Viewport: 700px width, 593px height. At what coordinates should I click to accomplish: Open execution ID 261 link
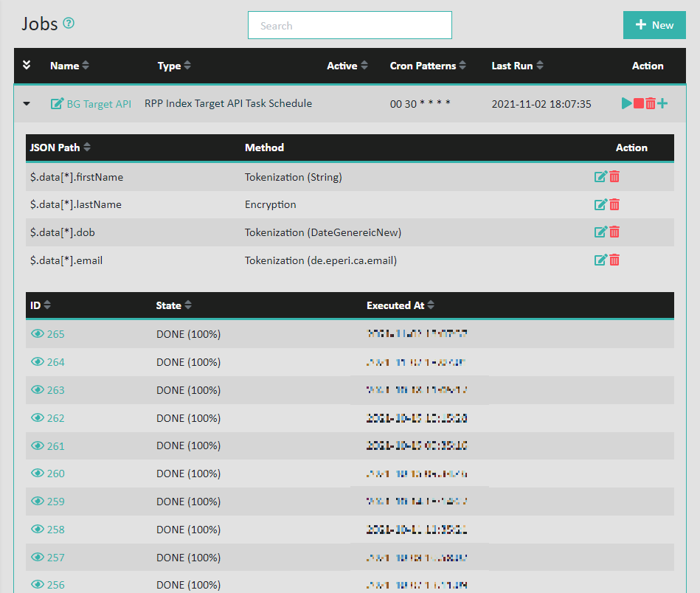tap(56, 446)
